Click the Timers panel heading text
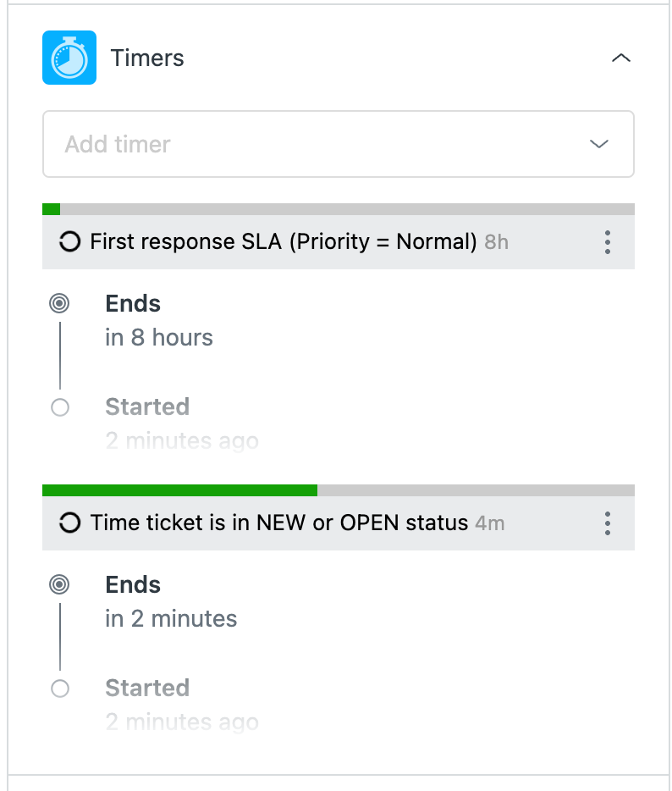Viewport: 672px width, 791px height. (x=147, y=58)
